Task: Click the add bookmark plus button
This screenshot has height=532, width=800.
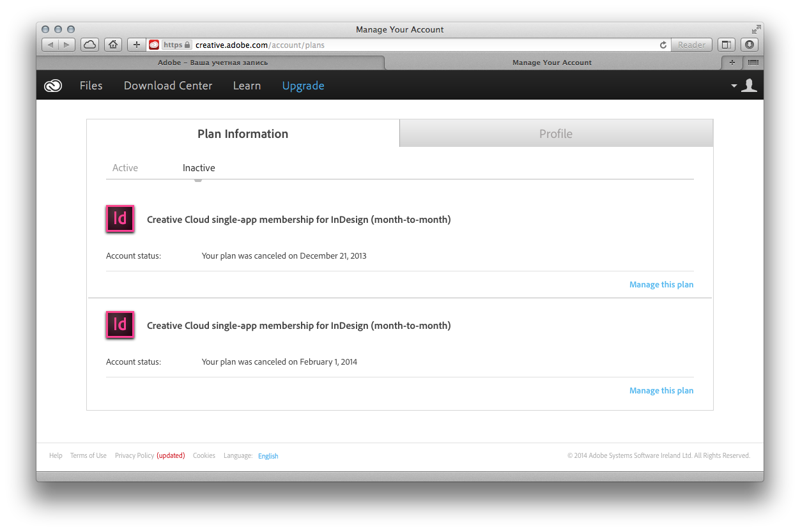Action: click(136, 45)
